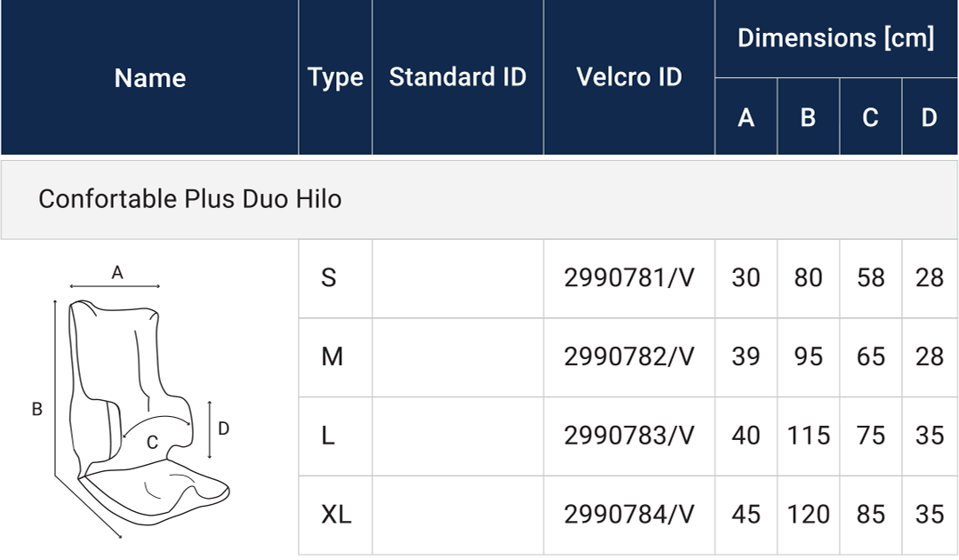Click the Standard ID column header
This screenshot has width=959, height=560.
pos(458,77)
